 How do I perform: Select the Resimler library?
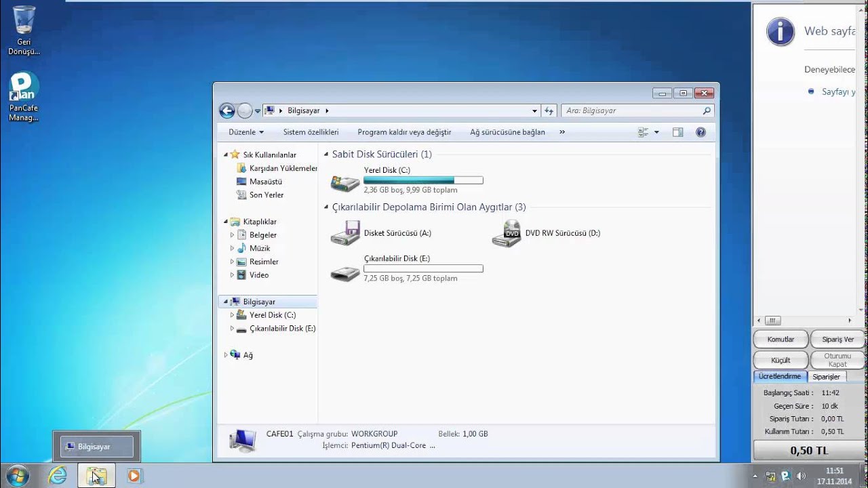click(x=257, y=262)
